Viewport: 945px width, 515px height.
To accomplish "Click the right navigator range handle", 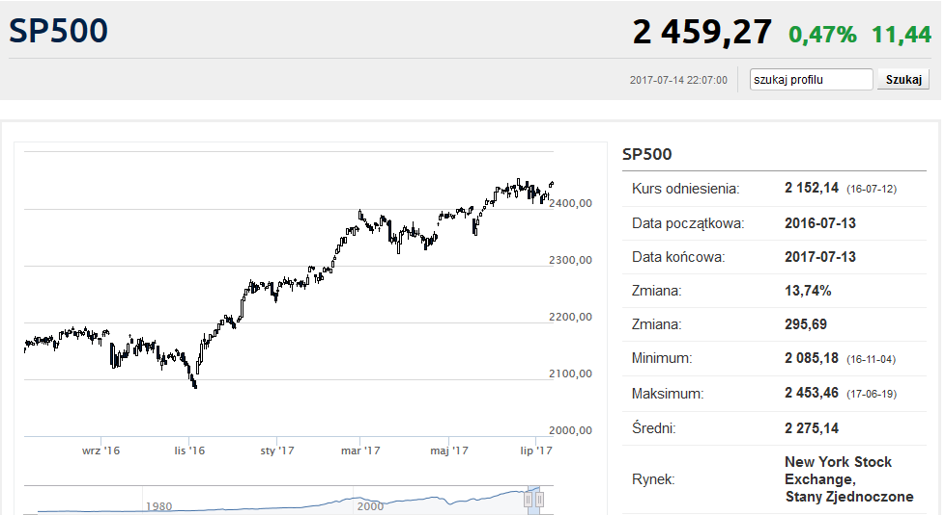I will (539, 500).
